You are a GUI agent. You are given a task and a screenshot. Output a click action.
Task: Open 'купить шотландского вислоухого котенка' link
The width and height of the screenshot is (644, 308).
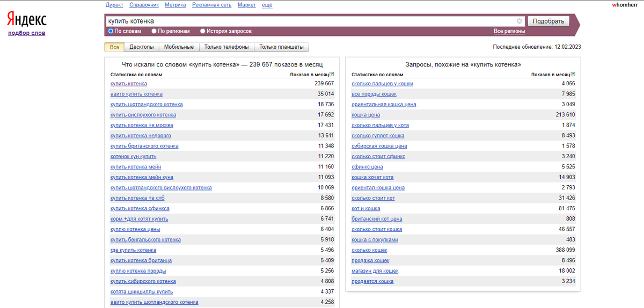pyautogui.click(x=161, y=188)
